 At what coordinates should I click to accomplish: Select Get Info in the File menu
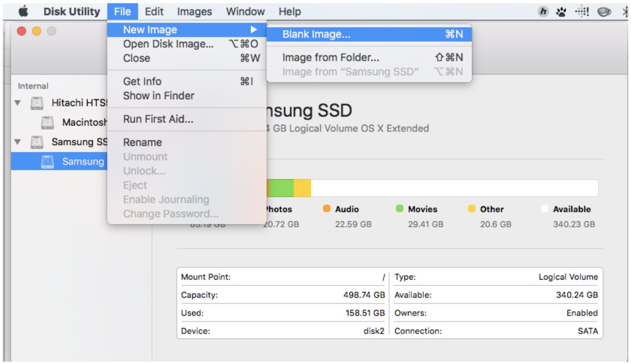(x=187, y=82)
